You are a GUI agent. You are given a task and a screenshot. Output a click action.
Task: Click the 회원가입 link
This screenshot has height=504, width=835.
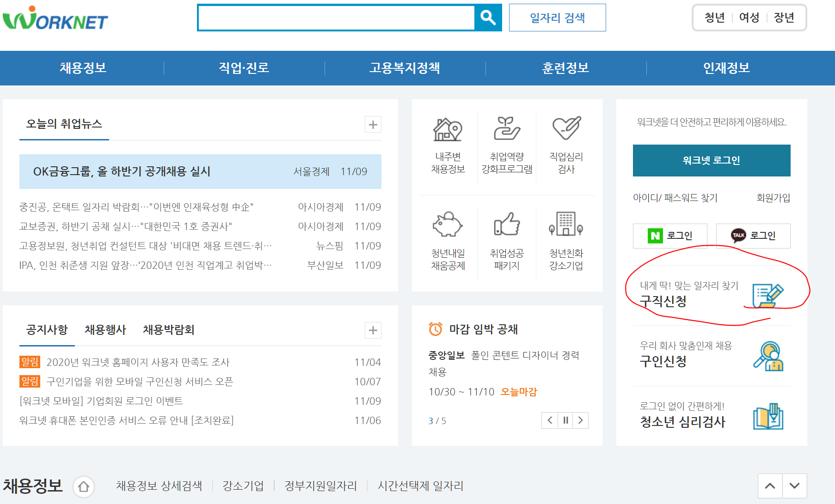coord(774,198)
